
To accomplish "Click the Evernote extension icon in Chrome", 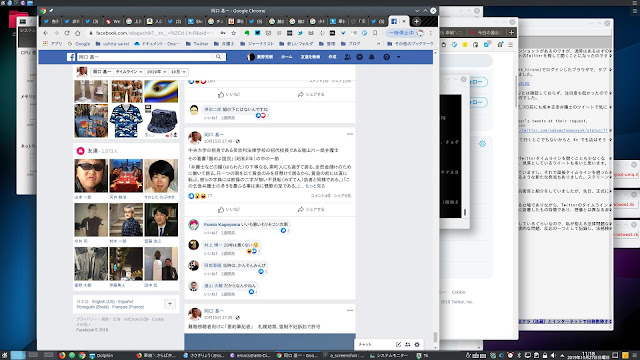I will (247, 33).
